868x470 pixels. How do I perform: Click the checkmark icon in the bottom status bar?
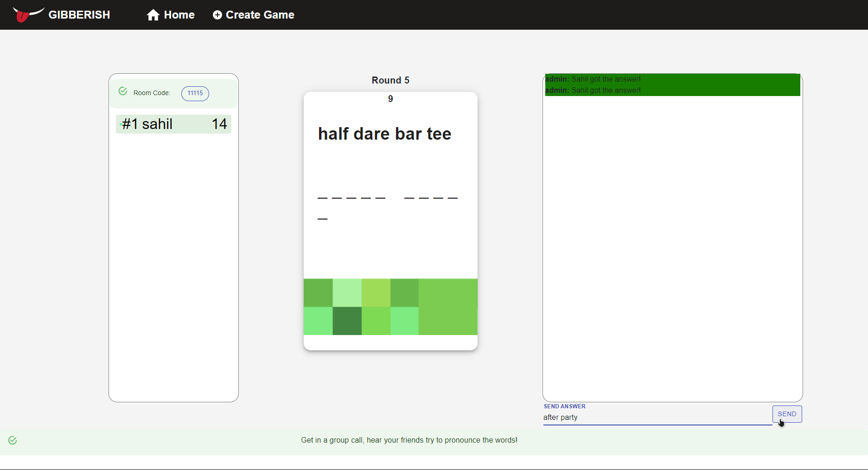13,440
